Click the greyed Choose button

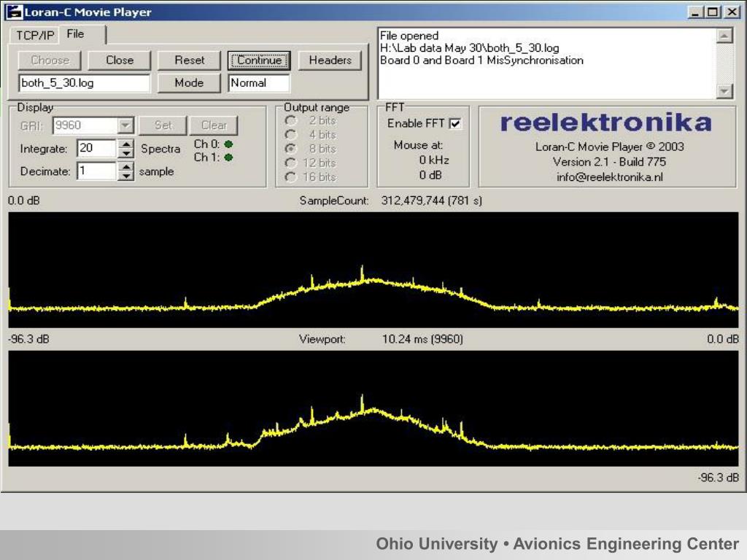[50, 61]
